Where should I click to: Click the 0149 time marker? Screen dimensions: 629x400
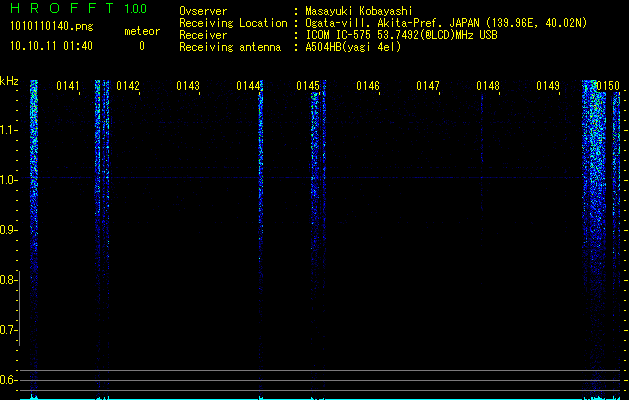(x=548, y=86)
